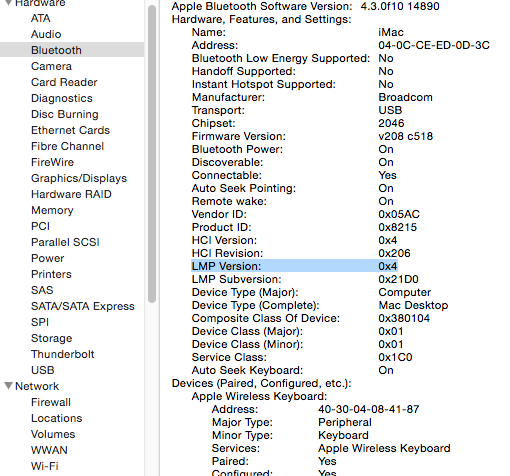Open Locations under Network
This screenshot has width=510, height=476.
click(x=57, y=418)
